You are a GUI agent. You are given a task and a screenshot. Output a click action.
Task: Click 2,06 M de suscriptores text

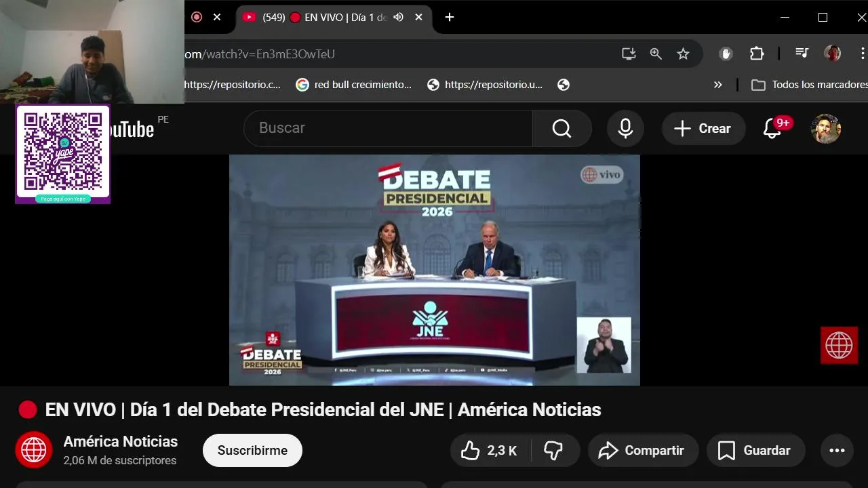tap(120, 461)
